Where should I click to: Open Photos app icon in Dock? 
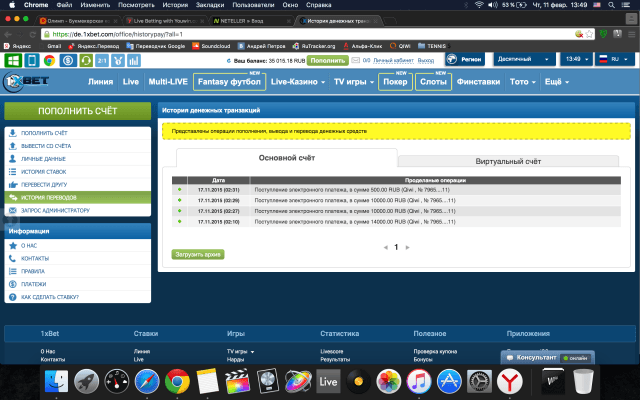point(389,381)
